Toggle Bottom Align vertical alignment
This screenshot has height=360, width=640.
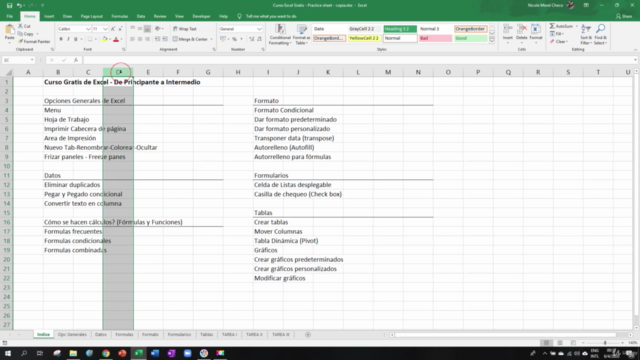[x=147, y=29]
